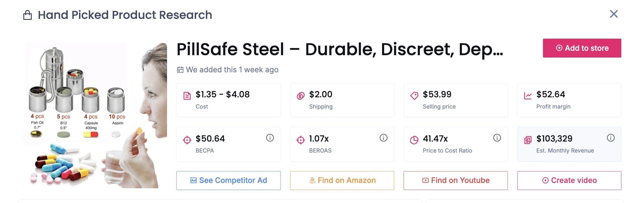This screenshot has height=203, width=644.
Task: Click the shopping bag icon beside the panel title
Action: 27,15
